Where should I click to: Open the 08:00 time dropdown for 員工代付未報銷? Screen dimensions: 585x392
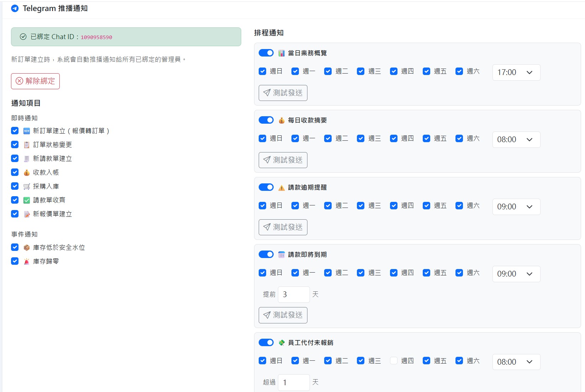(x=516, y=362)
